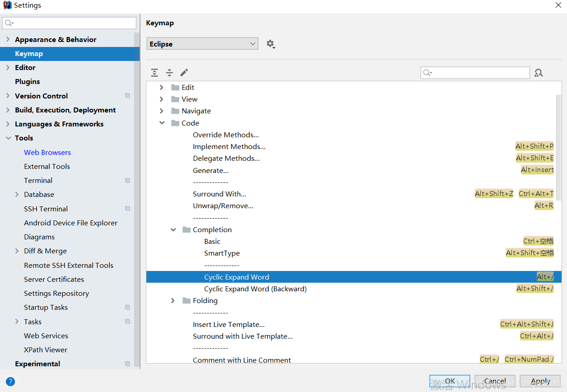Select Keymap in settings sidebar

point(70,53)
